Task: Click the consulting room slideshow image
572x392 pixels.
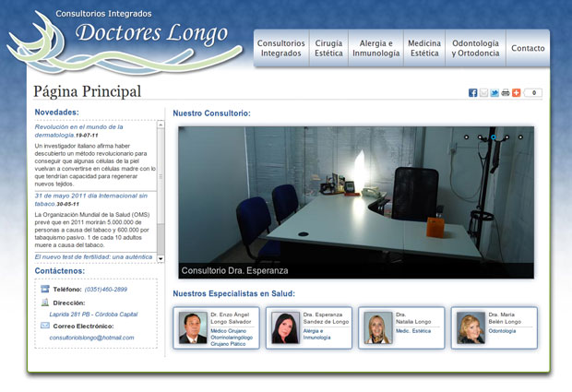Action: 356,202
